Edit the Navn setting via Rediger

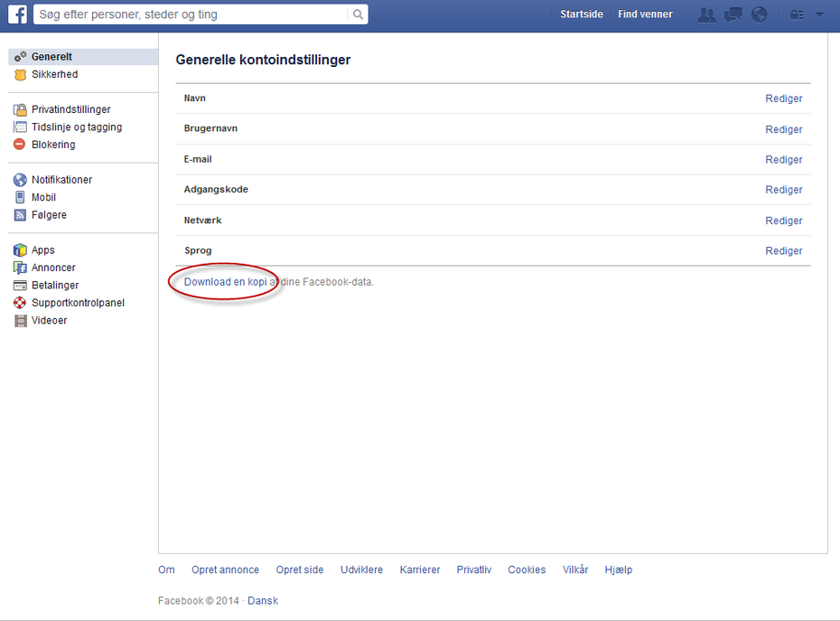tap(783, 99)
